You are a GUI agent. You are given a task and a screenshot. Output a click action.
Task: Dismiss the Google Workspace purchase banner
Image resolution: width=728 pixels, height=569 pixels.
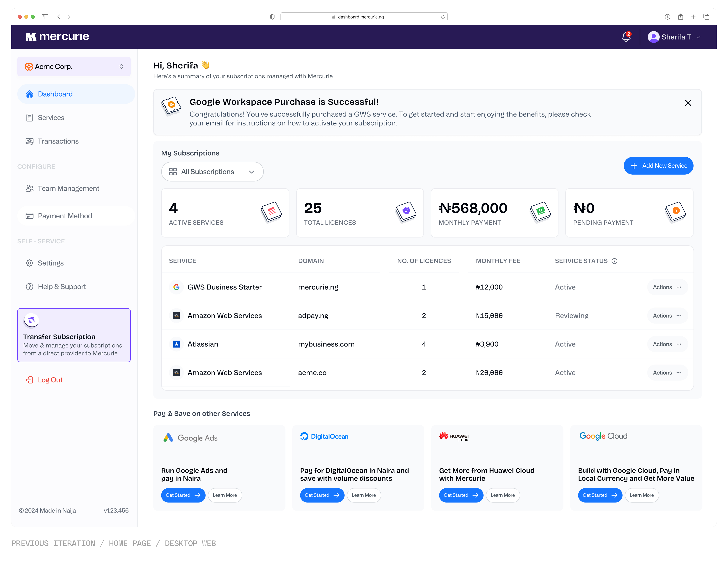click(x=688, y=103)
